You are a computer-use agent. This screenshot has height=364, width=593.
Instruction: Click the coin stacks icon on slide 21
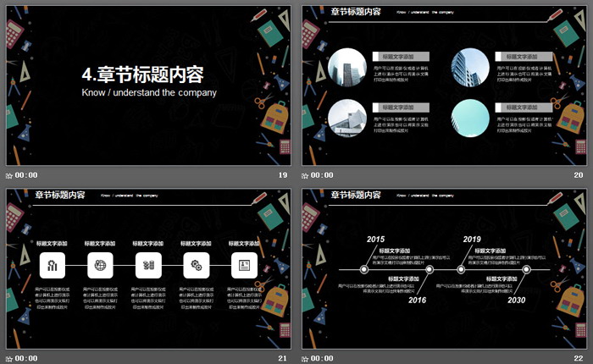[148, 265]
